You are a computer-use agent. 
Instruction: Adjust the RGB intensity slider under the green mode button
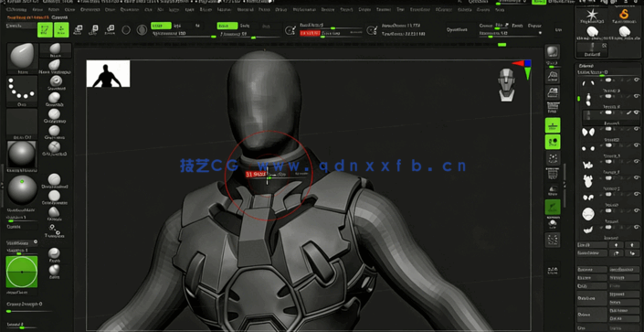click(184, 36)
